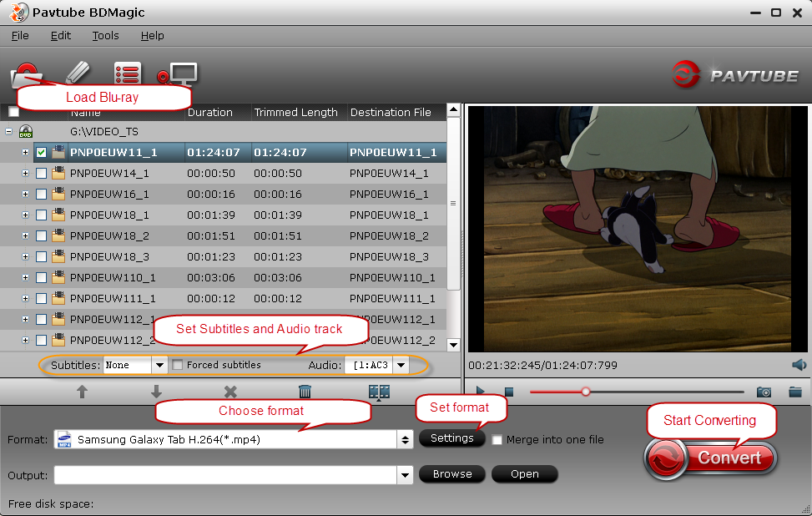Open the File menu
Image resolution: width=812 pixels, height=516 pixels.
(20, 36)
